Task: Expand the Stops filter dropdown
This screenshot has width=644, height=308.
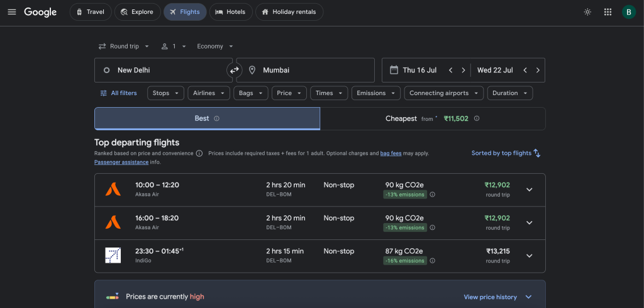Action: (x=166, y=93)
